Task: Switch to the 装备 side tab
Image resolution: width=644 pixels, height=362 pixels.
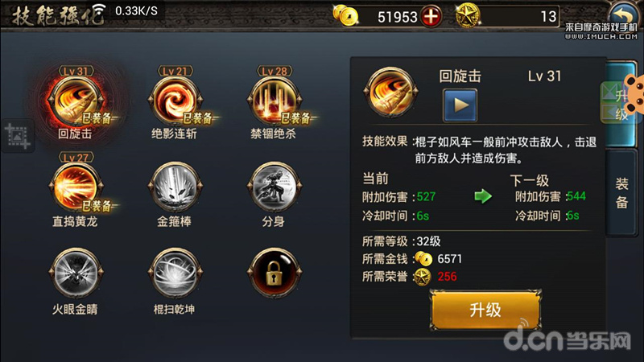Action: tap(621, 193)
